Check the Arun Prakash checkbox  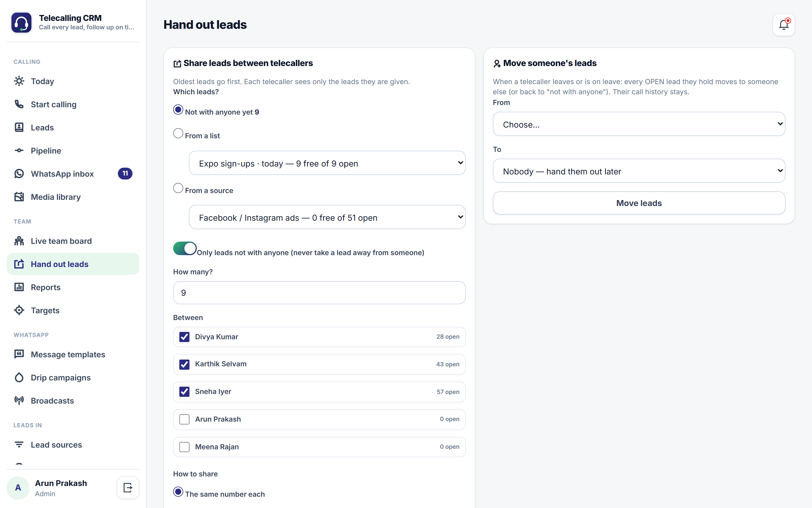tap(184, 419)
